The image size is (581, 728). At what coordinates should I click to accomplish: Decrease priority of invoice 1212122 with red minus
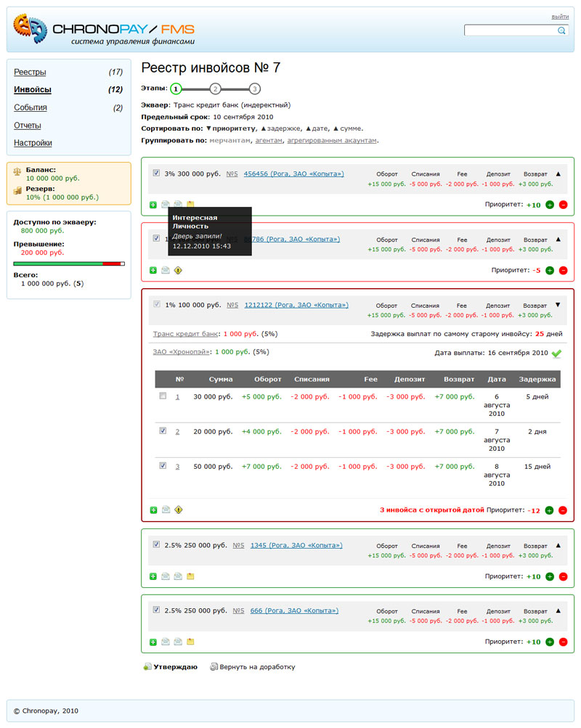[563, 510]
